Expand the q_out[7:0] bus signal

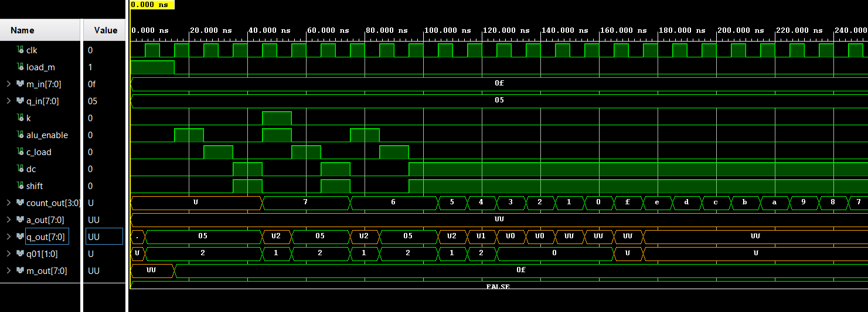[9, 237]
